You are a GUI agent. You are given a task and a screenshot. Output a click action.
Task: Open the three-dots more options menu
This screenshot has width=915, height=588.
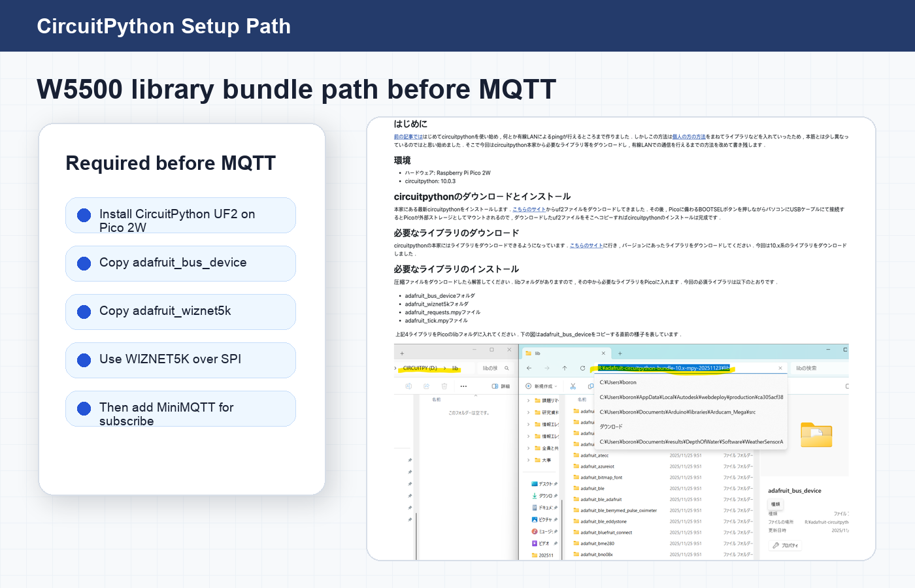(463, 386)
